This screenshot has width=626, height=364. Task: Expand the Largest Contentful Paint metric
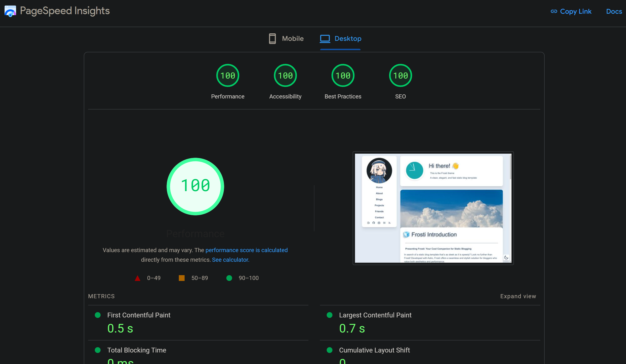(375, 315)
